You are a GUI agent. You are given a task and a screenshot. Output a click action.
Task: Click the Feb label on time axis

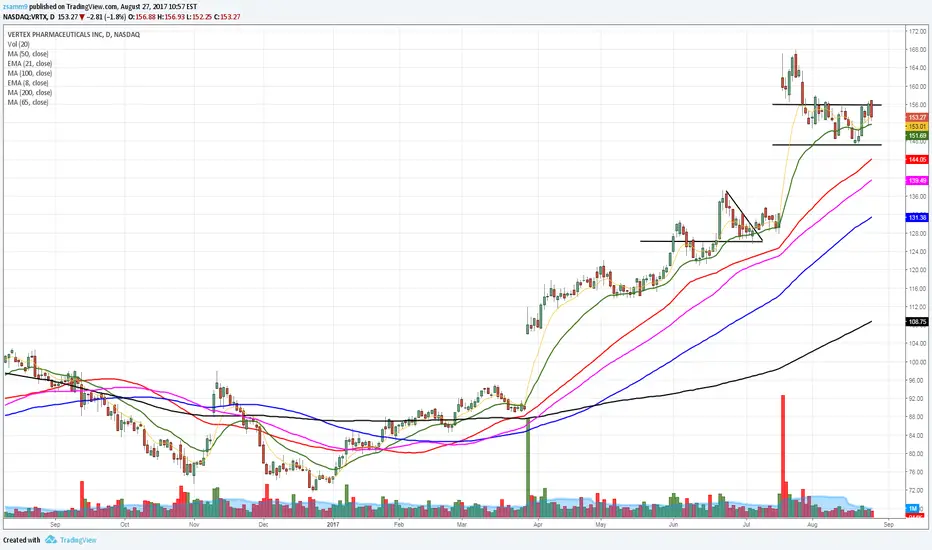[399, 524]
